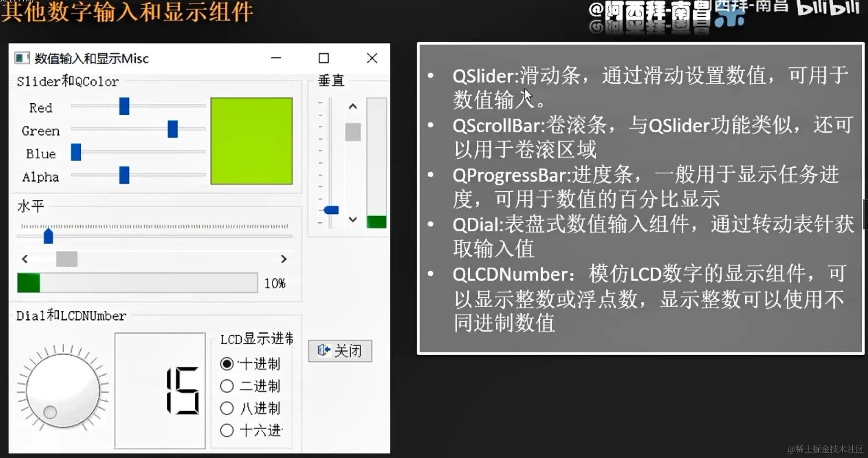Click the green color preview square

pos(251,141)
